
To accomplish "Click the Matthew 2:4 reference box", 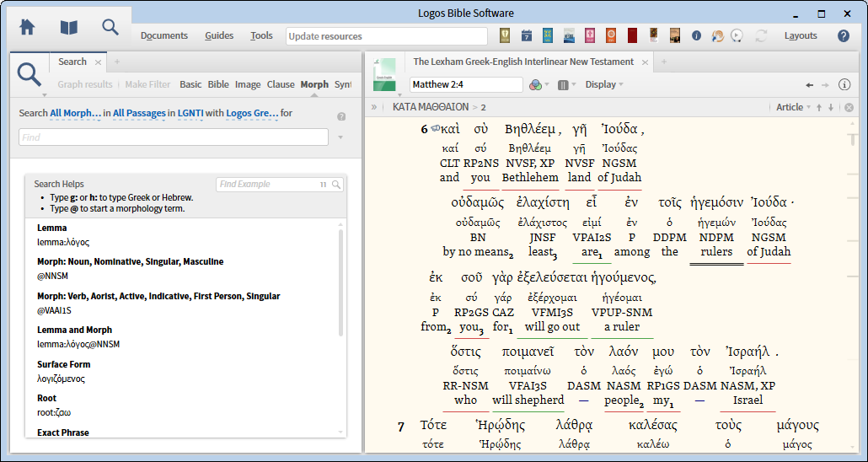I will click(x=464, y=84).
